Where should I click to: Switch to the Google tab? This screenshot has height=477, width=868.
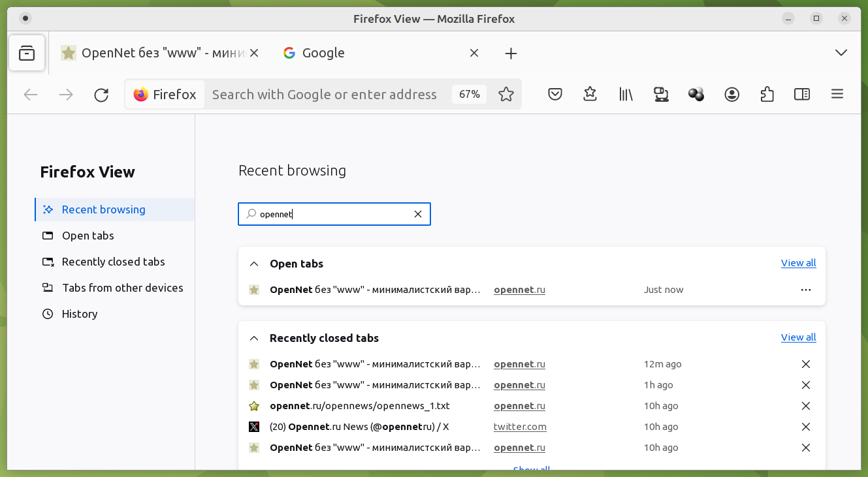[x=372, y=53]
